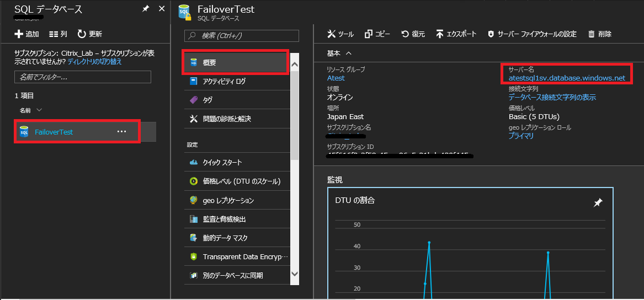This screenshot has width=644, height=300.
Task: Close the SQL データベース blade
Action: pos(161,9)
